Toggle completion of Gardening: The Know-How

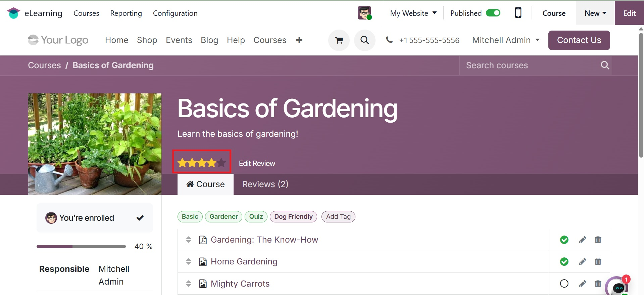click(564, 240)
